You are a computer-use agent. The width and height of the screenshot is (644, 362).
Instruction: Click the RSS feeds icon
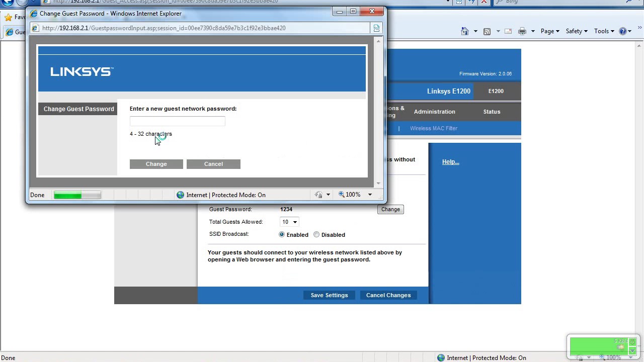point(487,31)
